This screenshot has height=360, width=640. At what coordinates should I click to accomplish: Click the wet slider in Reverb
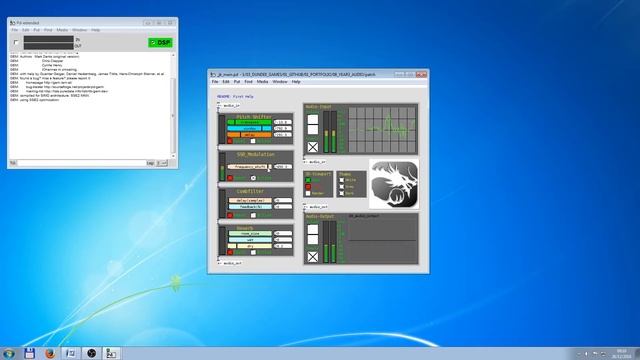[x=249, y=240]
